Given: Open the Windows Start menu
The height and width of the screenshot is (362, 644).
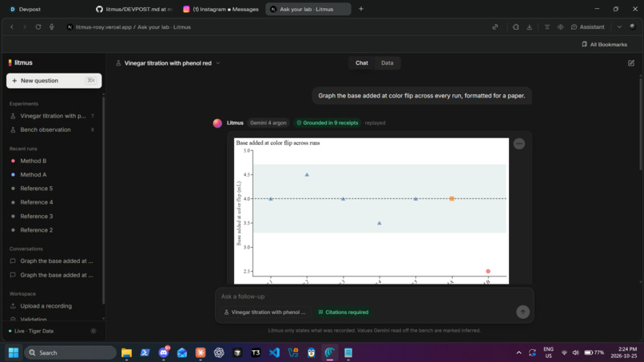Looking at the screenshot, I should coord(13,352).
